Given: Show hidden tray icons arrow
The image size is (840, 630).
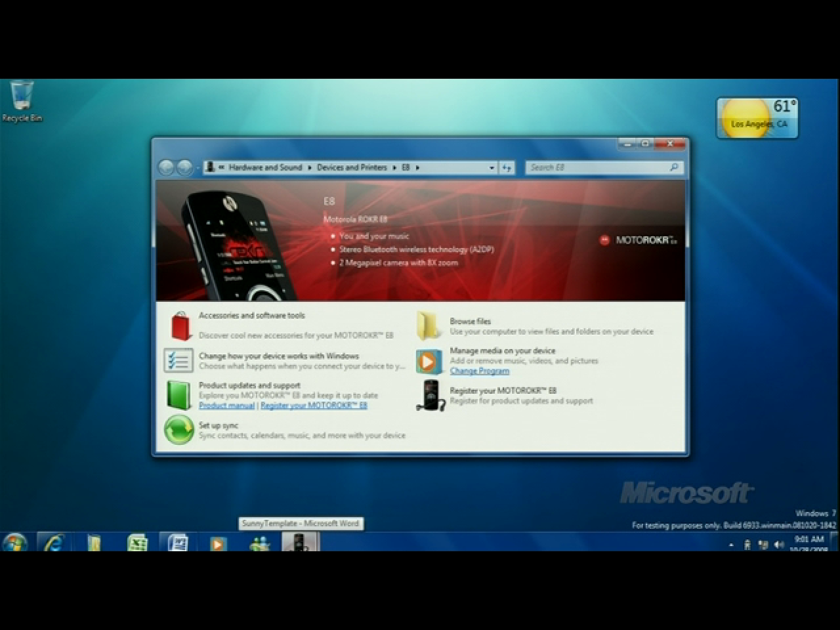Looking at the screenshot, I should pyautogui.click(x=731, y=545).
